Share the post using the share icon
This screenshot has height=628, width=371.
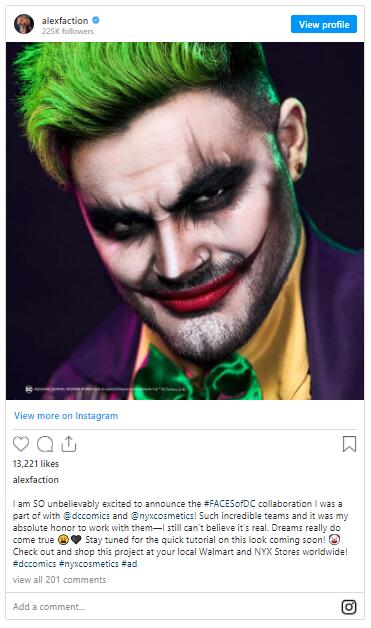click(69, 444)
